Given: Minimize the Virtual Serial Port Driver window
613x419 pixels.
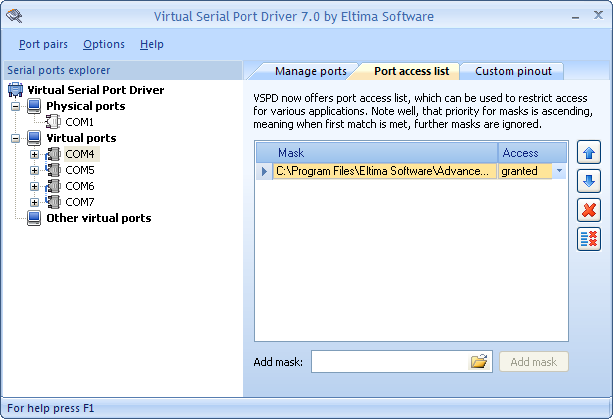Looking at the screenshot, I should point(575,17).
